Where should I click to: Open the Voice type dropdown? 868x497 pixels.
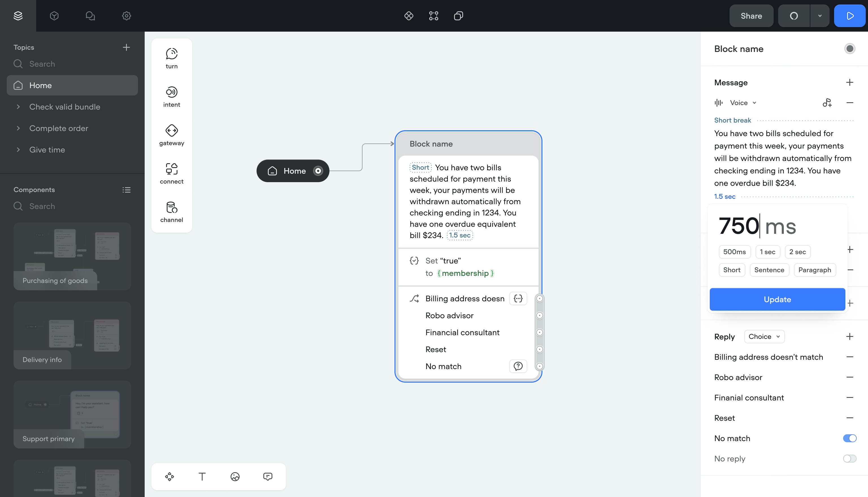[x=743, y=103]
